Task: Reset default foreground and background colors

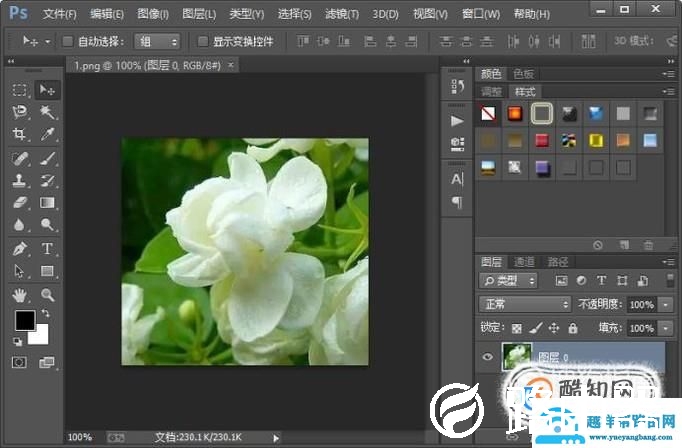Action: pyautogui.click(x=17, y=342)
